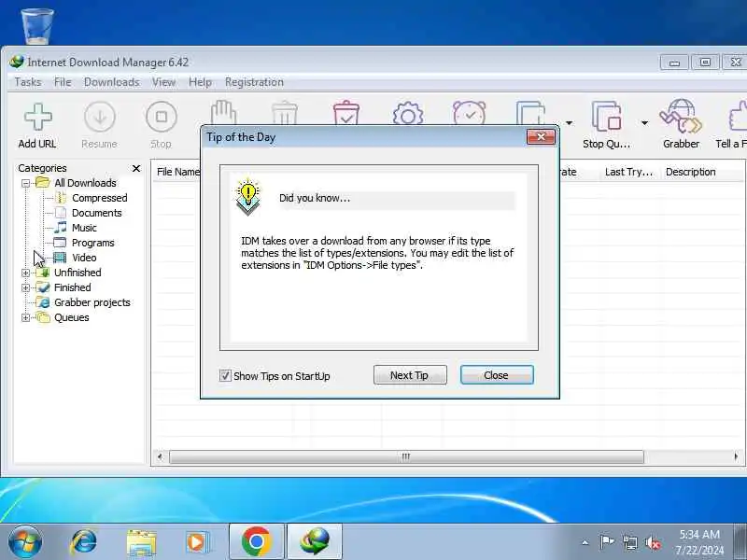Select the Unfinished category
747x560 pixels.
(78, 273)
